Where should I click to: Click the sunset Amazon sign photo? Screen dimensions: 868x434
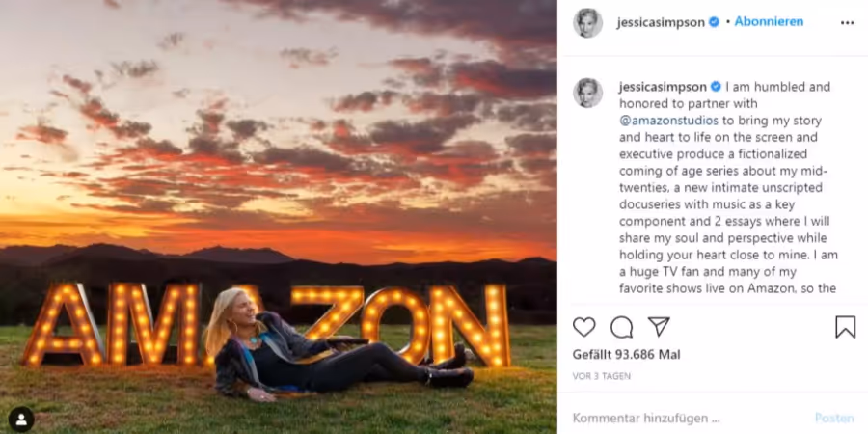(279, 217)
